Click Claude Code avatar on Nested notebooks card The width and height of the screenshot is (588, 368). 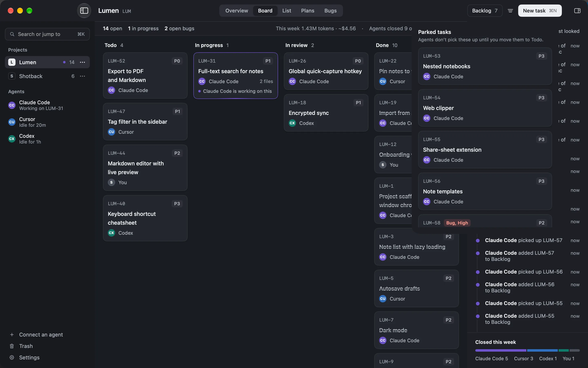427,76
